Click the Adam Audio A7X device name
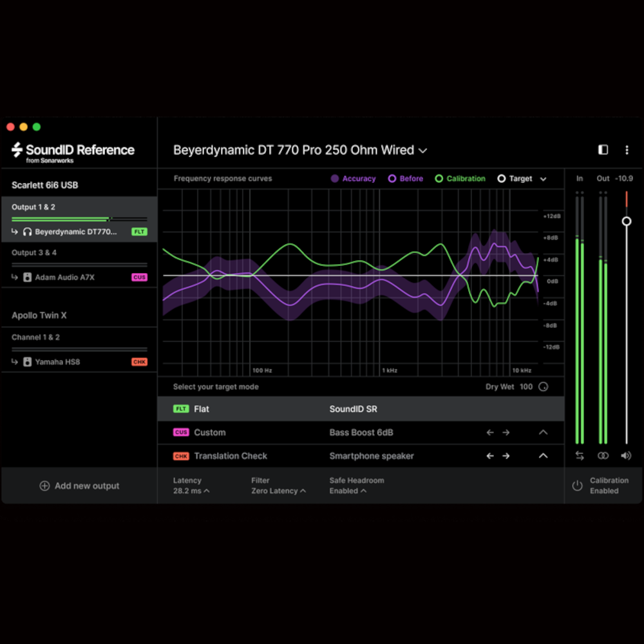Viewport: 644px width, 644px height. (64, 277)
